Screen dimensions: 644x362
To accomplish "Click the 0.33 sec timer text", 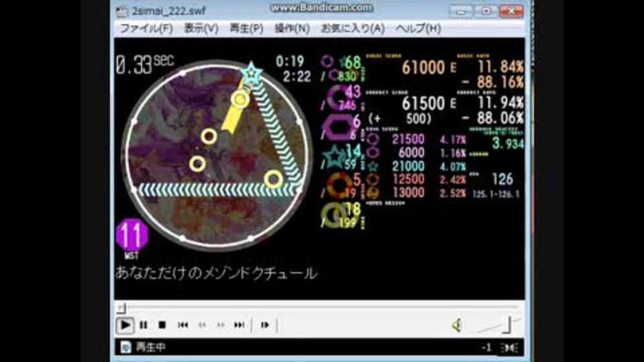I will pyautogui.click(x=145, y=64).
